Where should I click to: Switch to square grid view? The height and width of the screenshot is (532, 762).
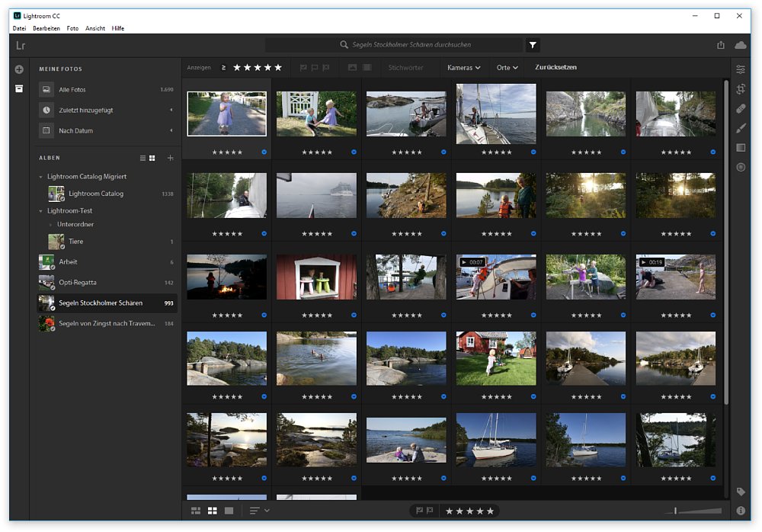[x=213, y=511]
